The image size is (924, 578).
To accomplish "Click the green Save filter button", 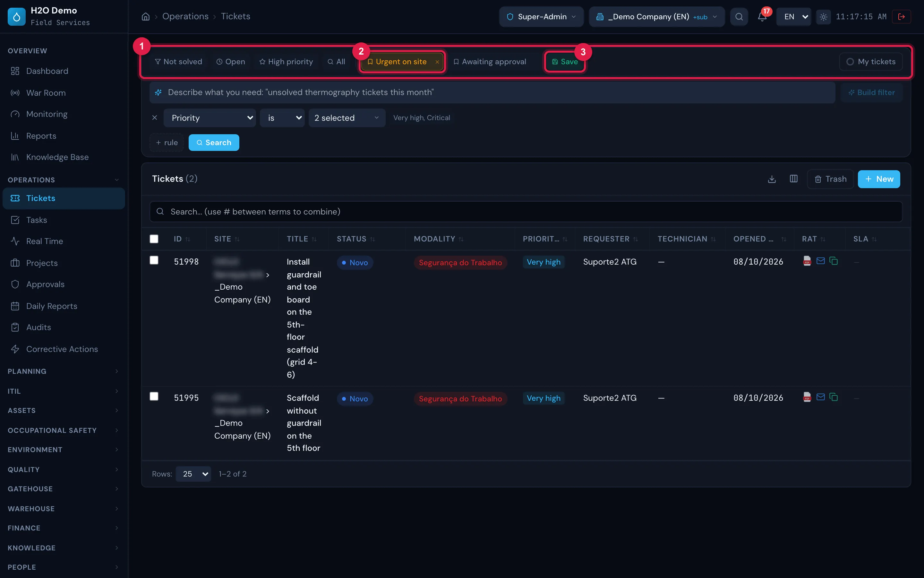I will tap(565, 62).
